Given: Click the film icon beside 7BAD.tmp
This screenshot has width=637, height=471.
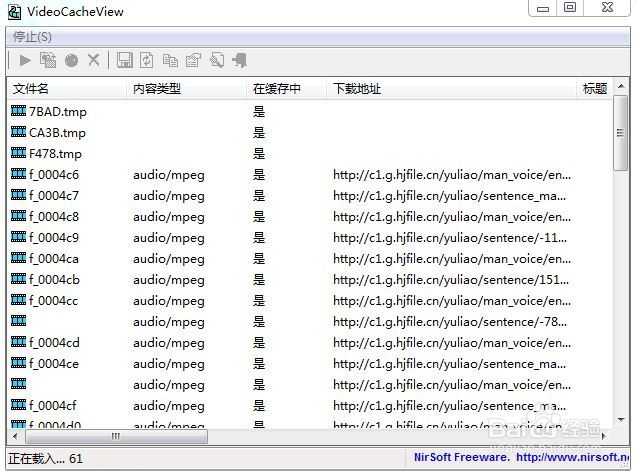Looking at the screenshot, I should click(18, 111).
